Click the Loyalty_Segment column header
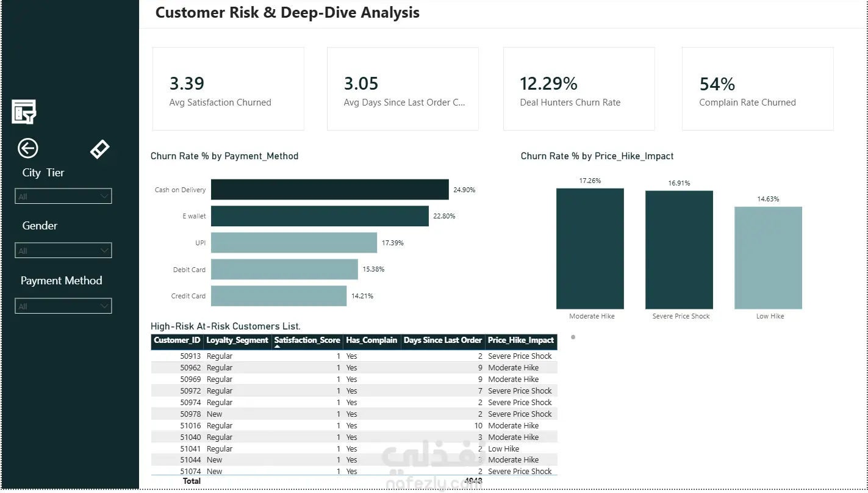This screenshot has height=493, width=868. (237, 340)
